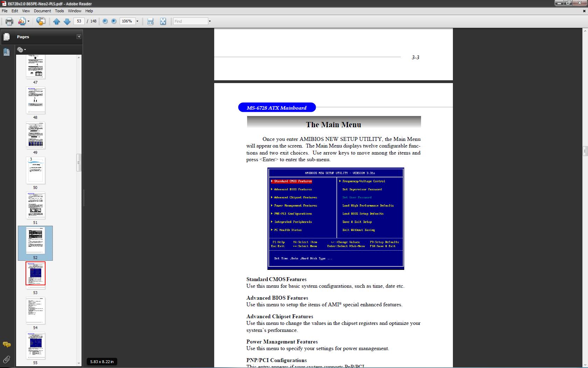
Task: Click inside the Find search box
Action: click(190, 21)
